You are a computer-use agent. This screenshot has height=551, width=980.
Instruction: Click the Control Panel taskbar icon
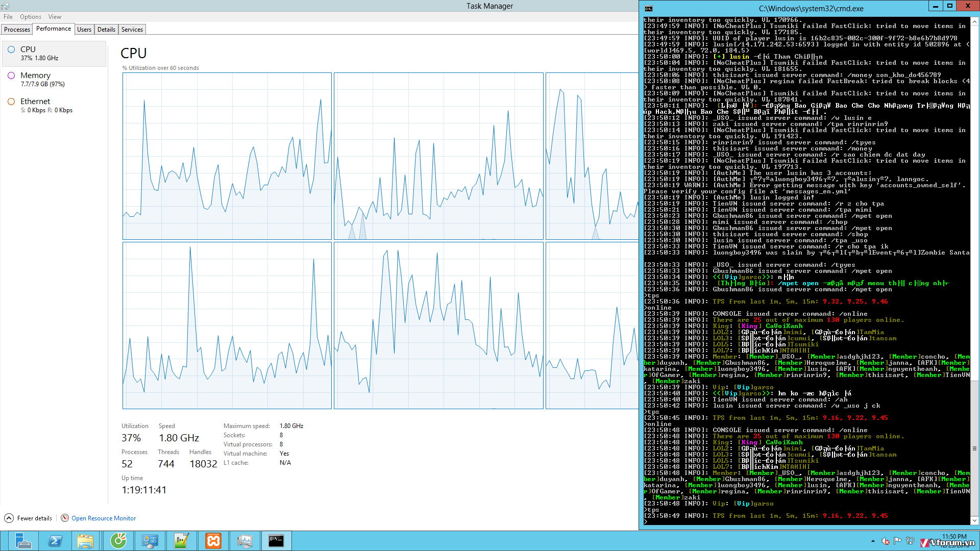[x=150, y=540]
